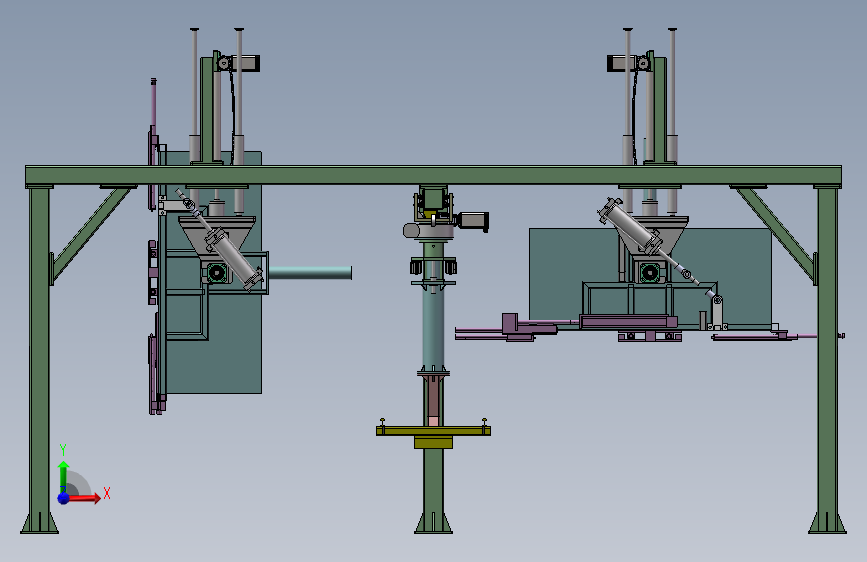Select the left diagonal corner brace
Viewport: 867px width, 562px height.
pos(91,233)
